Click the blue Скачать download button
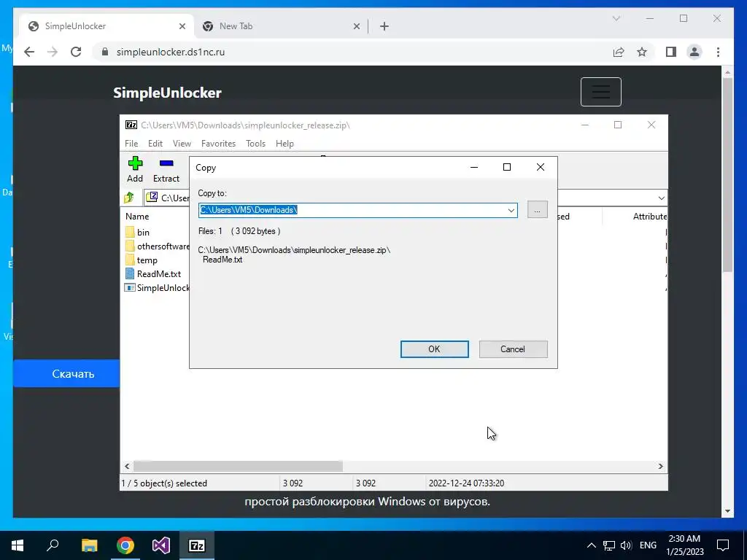 point(66,374)
